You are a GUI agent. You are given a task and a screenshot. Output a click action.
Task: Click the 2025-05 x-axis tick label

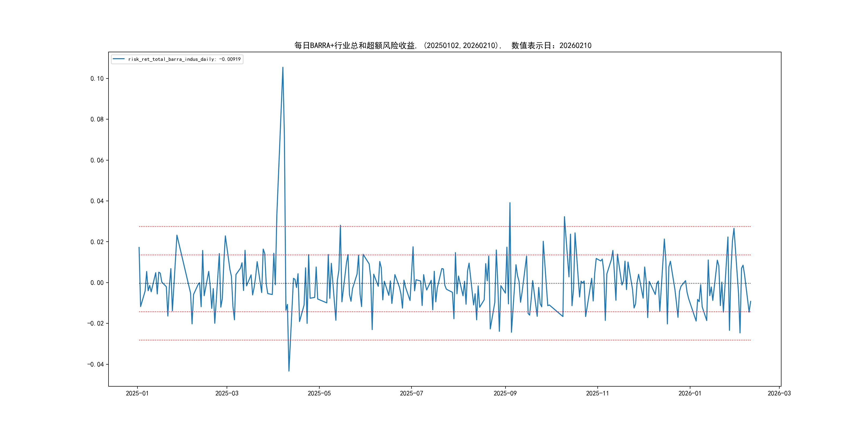point(319,393)
